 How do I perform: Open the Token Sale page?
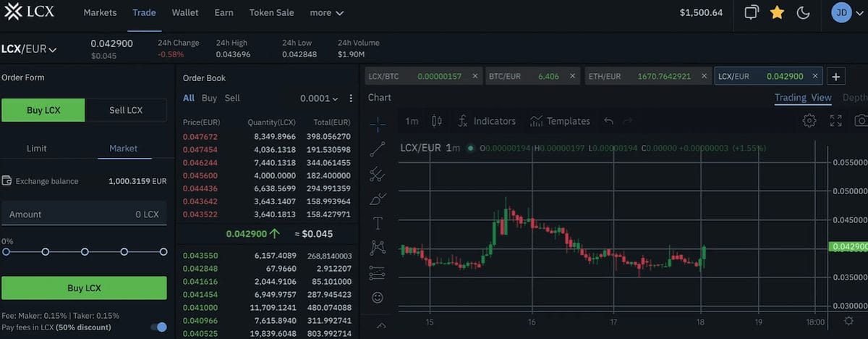coord(271,12)
